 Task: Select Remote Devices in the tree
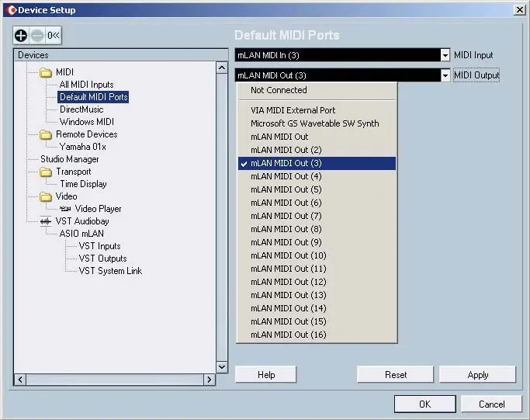click(87, 134)
